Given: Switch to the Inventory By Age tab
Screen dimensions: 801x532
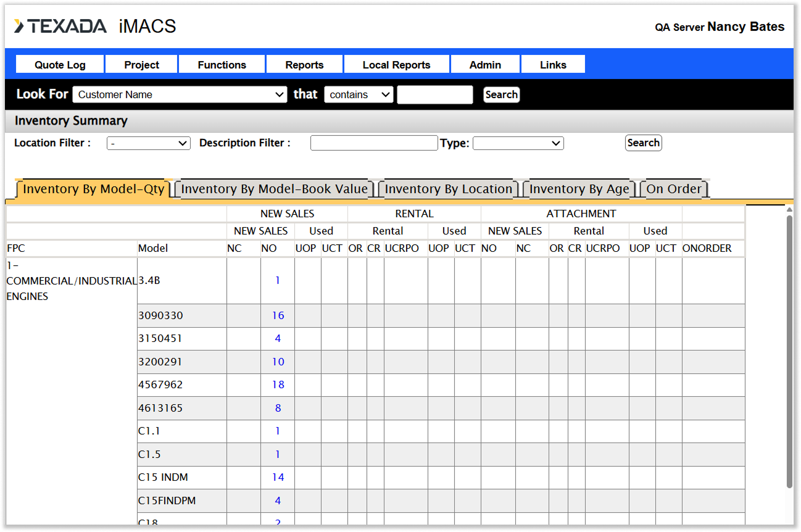Looking at the screenshot, I should (x=579, y=189).
